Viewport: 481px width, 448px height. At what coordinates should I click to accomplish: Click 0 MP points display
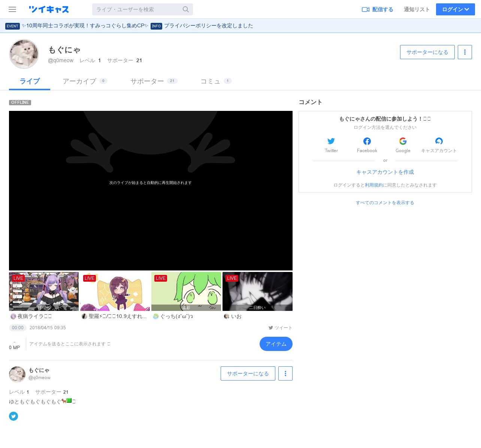14,348
